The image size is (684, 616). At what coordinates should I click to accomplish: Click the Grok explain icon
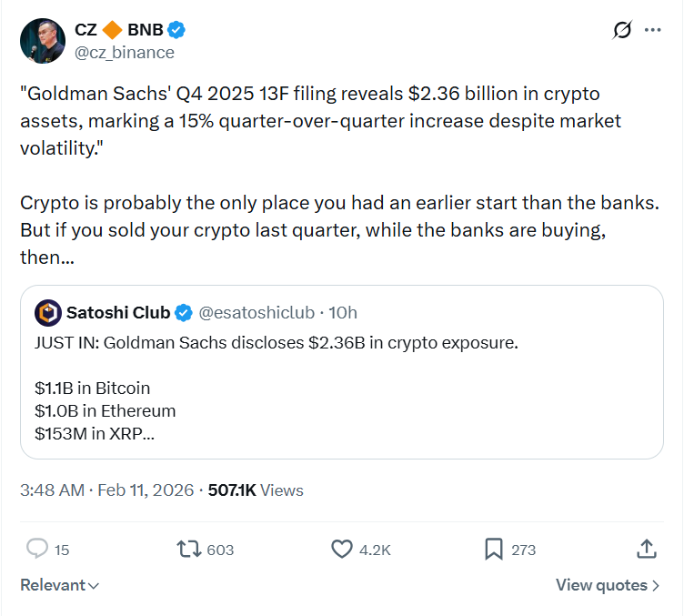tap(622, 30)
